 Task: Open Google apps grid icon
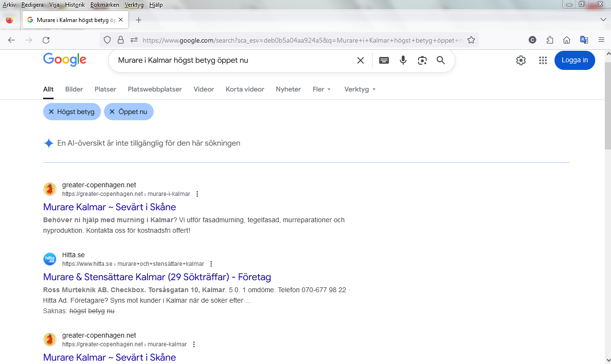[x=543, y=60]
